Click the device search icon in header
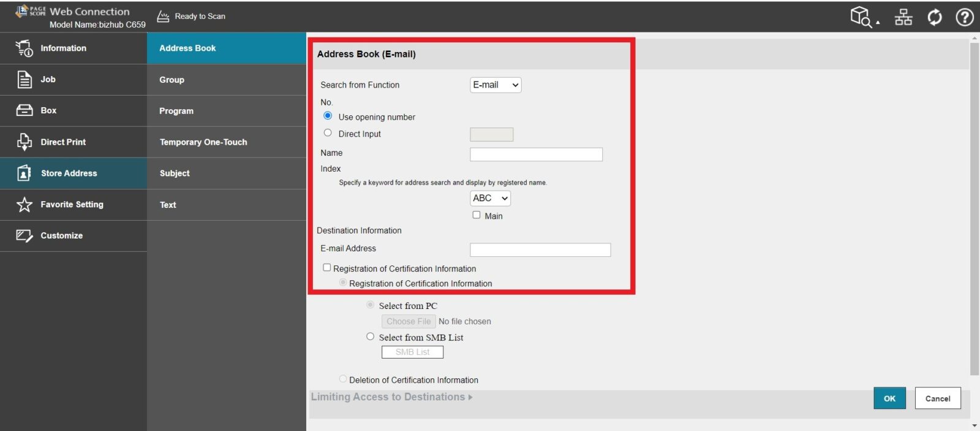This screenshot has height=431, width=980. click(862, 17)
